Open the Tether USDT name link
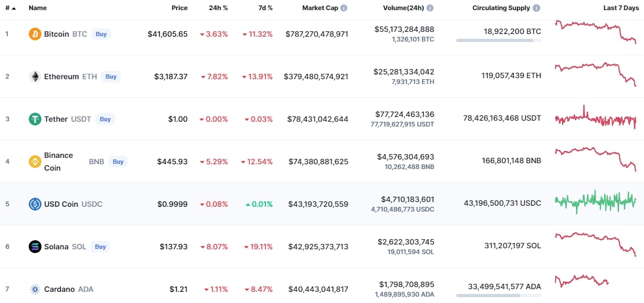644x303 pixels. point(68,119)
